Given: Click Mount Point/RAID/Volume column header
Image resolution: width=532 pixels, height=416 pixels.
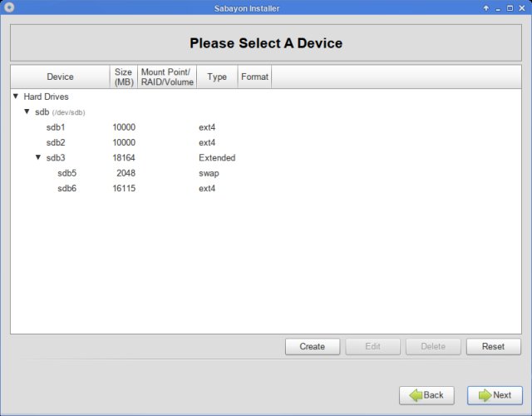Looking at the screenshot, I should point(167,77).
